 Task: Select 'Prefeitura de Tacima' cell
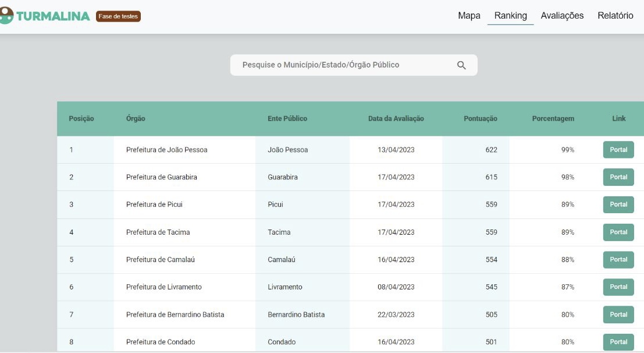click(x=158, y=232)
